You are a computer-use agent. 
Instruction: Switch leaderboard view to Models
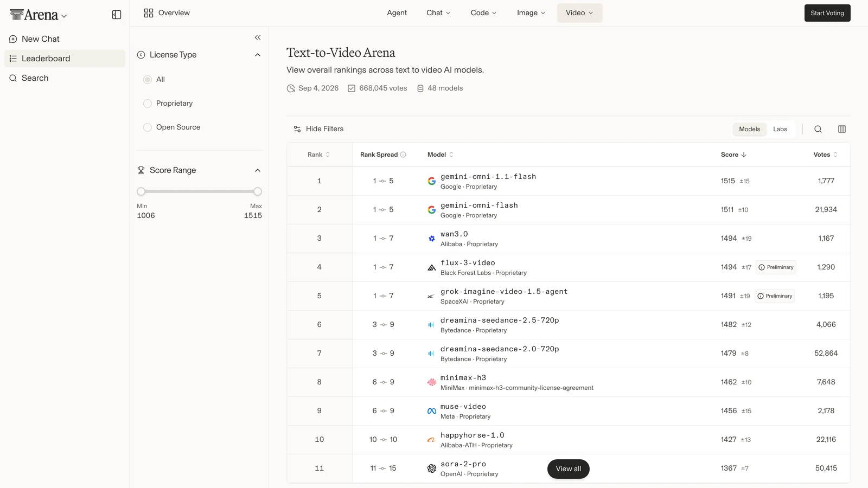(x=749, y=129)
